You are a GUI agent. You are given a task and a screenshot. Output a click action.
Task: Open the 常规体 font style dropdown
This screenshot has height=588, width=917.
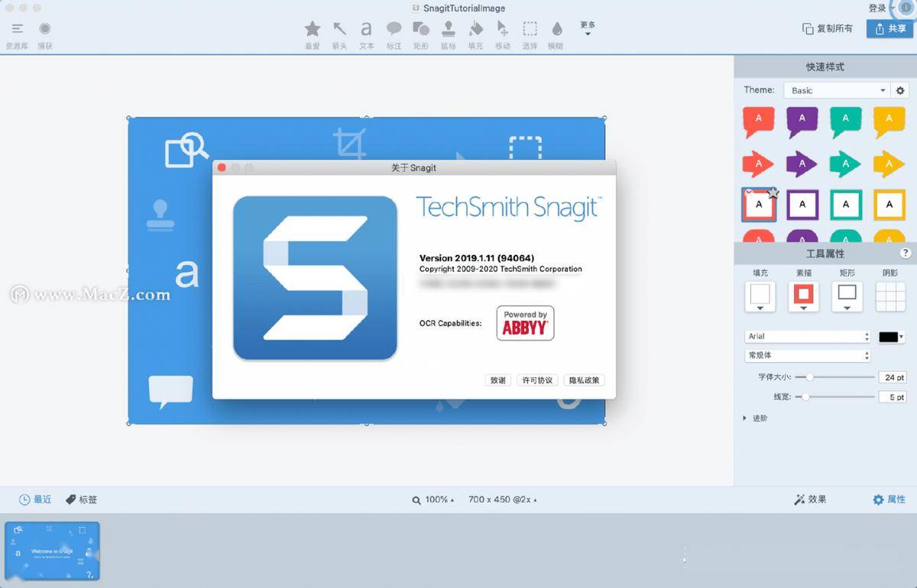[x=808, y=355]
